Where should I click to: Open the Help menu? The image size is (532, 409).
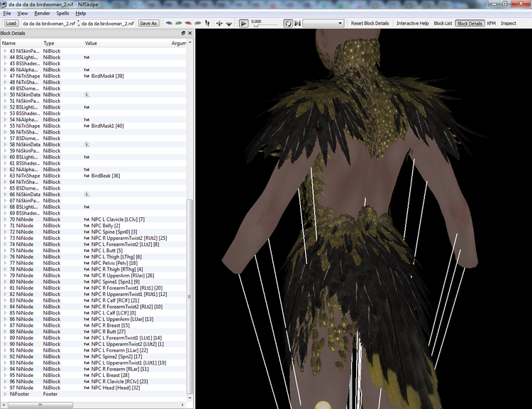(x=80, y=13)
